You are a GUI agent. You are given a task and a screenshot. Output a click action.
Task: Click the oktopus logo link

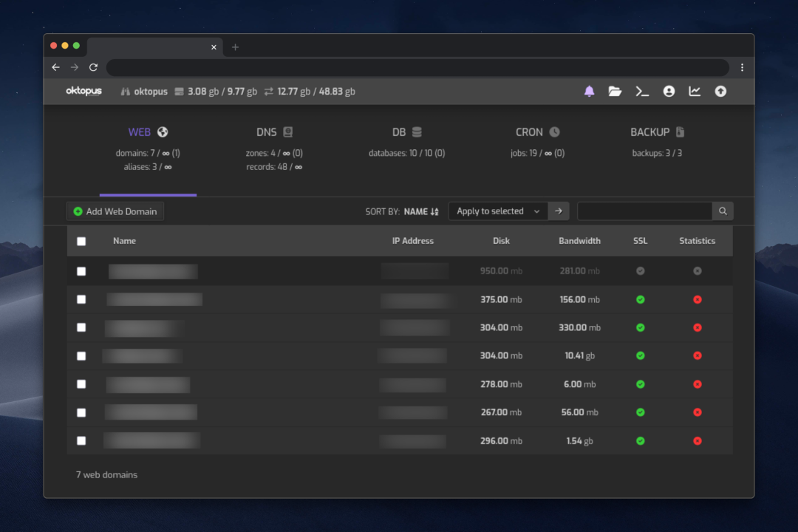tap(83, 92)
